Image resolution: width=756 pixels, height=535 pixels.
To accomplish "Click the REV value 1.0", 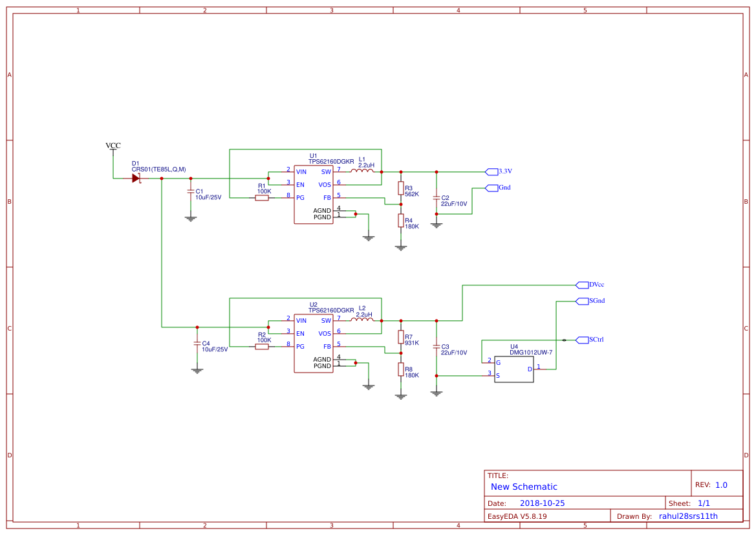I will coord(721,485).
